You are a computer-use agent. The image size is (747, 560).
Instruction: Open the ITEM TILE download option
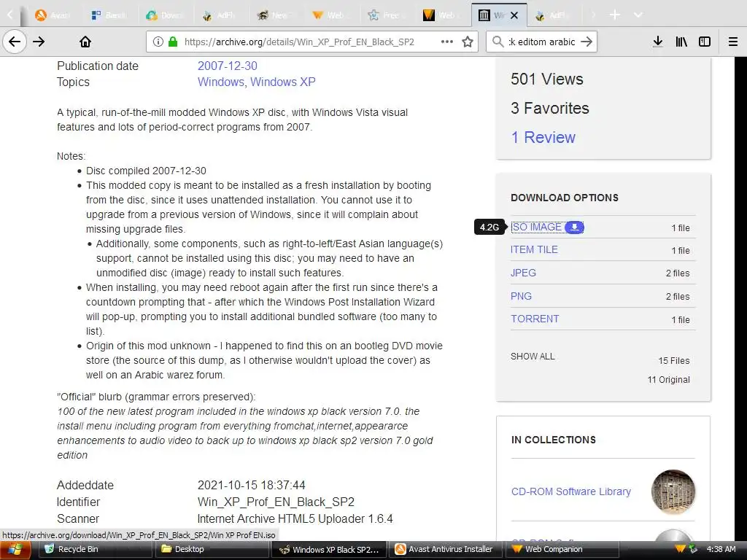(534, 249)
